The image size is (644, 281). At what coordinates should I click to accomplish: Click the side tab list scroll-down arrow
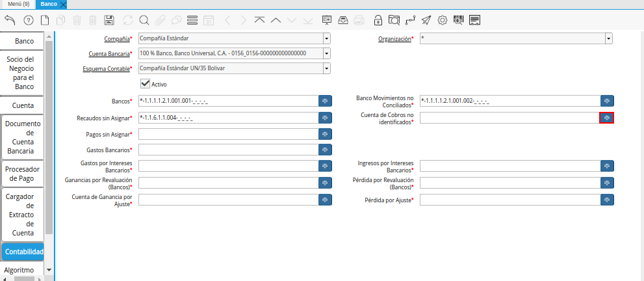click(49, 270)
